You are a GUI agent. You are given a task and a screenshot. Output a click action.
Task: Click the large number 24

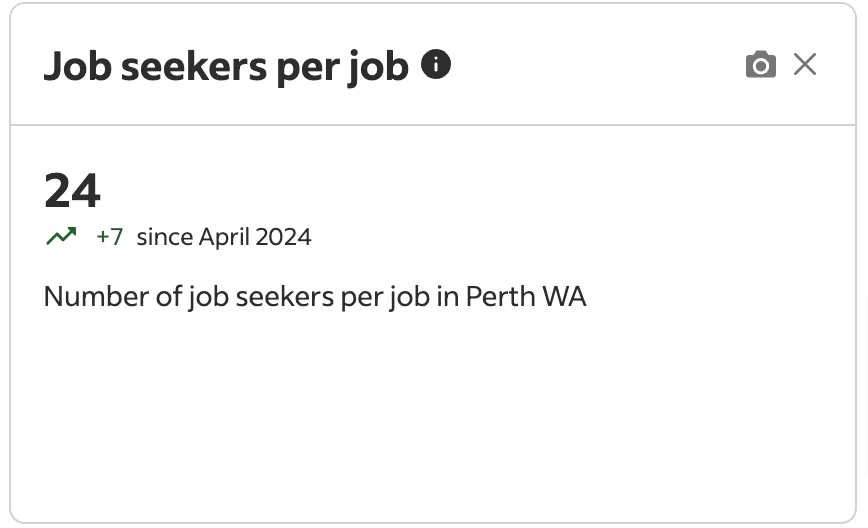(x=72, y=190)
